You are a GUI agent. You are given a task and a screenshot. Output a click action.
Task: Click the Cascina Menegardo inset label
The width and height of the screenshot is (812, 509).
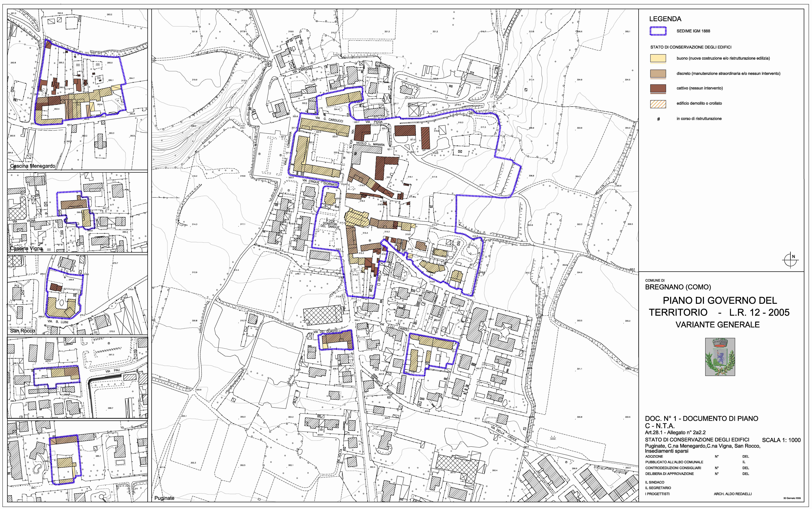click(x=33, y=166)
